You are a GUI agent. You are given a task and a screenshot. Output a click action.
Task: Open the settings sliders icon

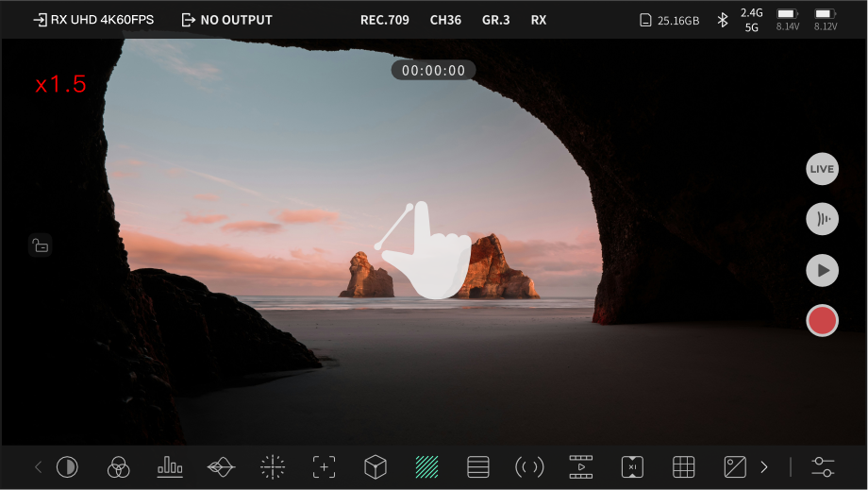[823, 467]
